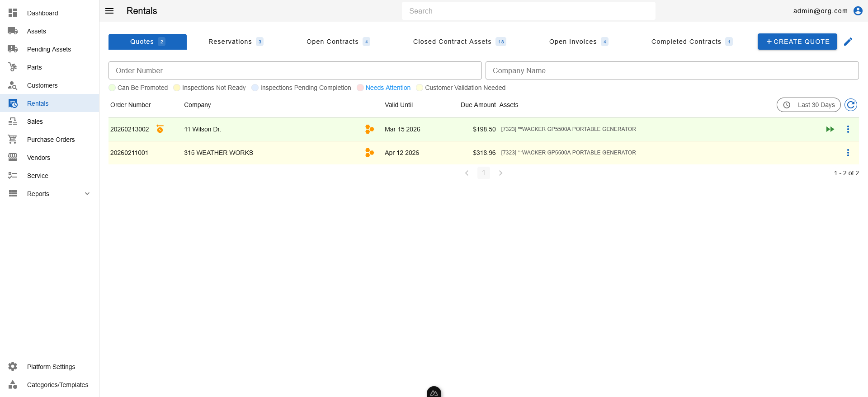Screen dimensions: 868x397
Task: Click orange timer icon next to order 20260213002
Action: coord(160,129)
